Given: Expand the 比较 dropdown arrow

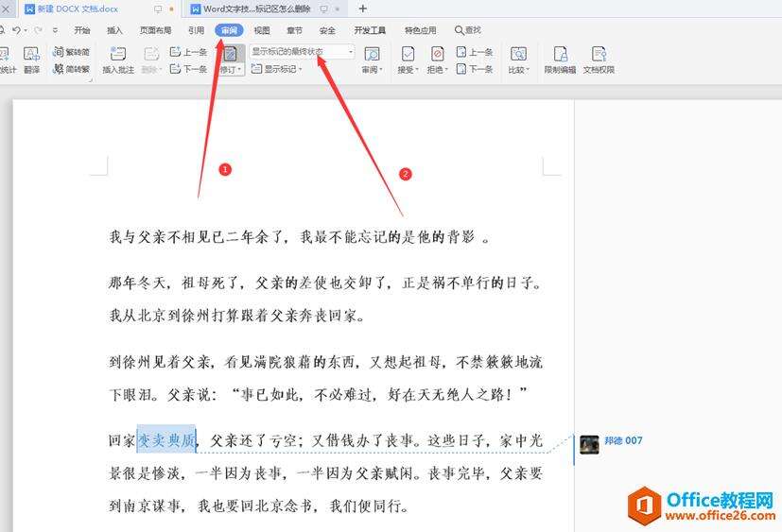Looking at the screenshot, I should [527, 70].
